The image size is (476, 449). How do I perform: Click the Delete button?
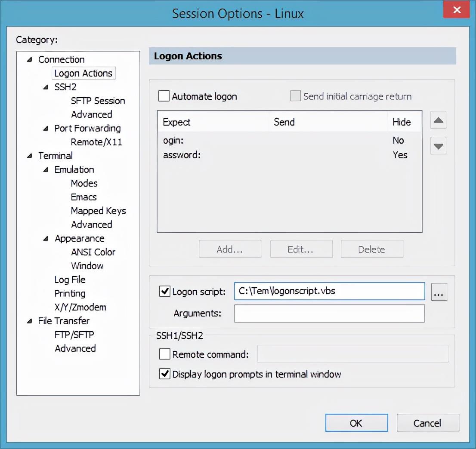(x=372, y=249)
